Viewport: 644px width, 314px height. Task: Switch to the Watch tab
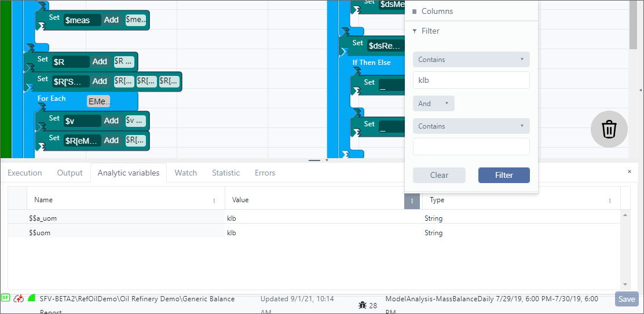click(x=185, y=173)
